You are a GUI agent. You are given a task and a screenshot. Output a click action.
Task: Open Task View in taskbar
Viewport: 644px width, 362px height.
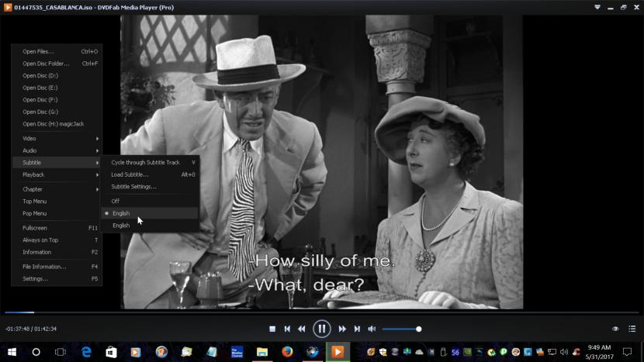coord(61,352)
